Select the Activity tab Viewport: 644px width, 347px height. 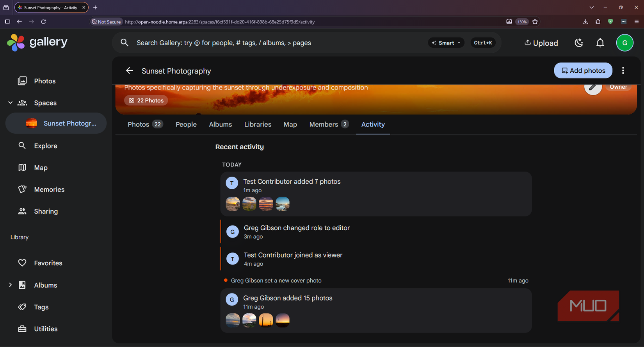(373, 125)
